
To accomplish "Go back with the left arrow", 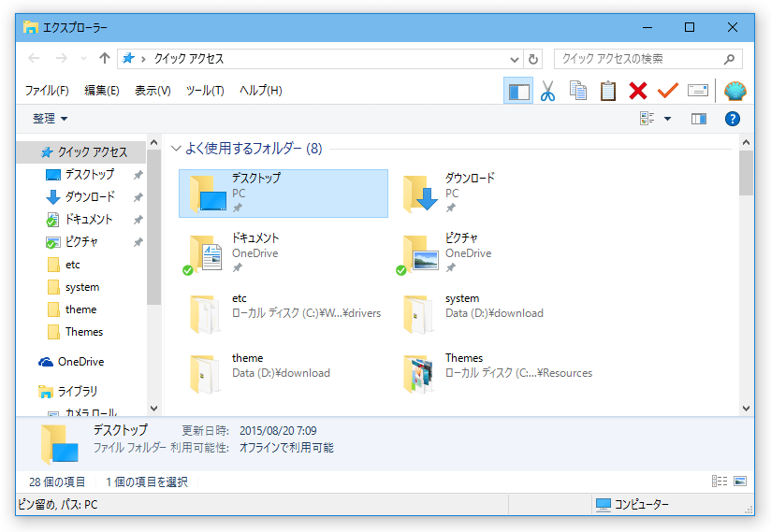I will 34,59.
